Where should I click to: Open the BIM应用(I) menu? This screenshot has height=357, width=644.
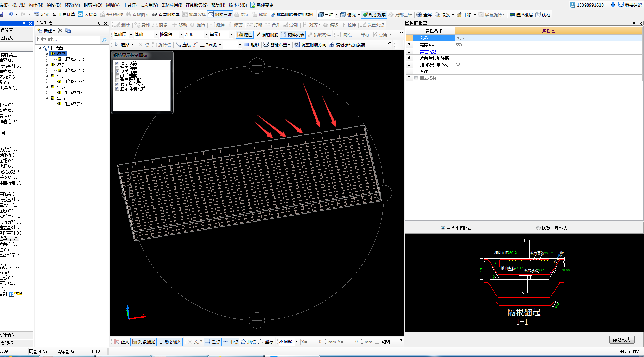tap(172, 5)
